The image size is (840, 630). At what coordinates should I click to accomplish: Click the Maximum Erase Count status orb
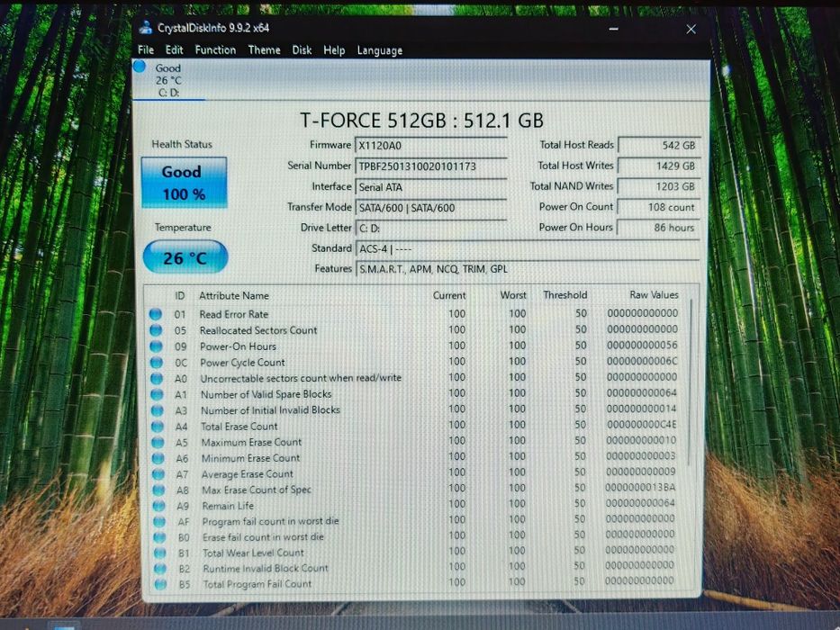[x=158, y=443]
